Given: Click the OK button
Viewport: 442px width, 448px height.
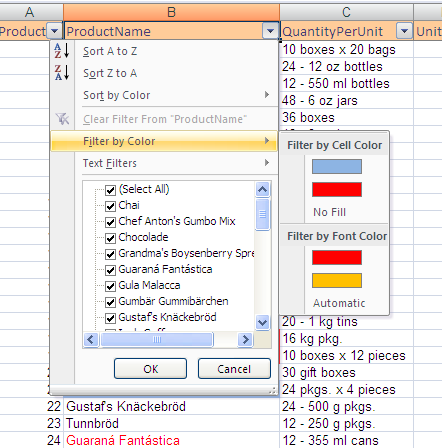Looking at the screenshot, I should [150, 369].
